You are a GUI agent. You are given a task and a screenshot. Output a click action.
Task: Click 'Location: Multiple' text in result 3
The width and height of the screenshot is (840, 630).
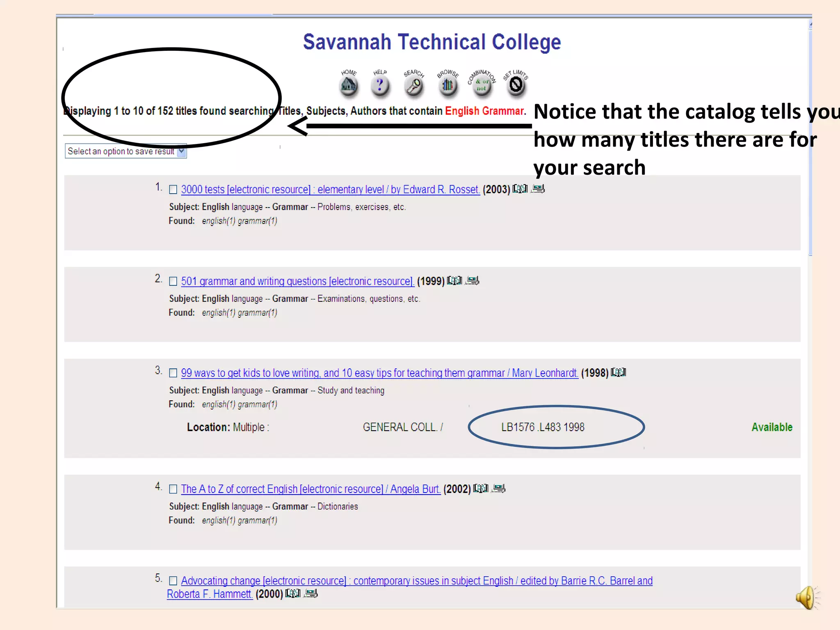tap(228, 427)
